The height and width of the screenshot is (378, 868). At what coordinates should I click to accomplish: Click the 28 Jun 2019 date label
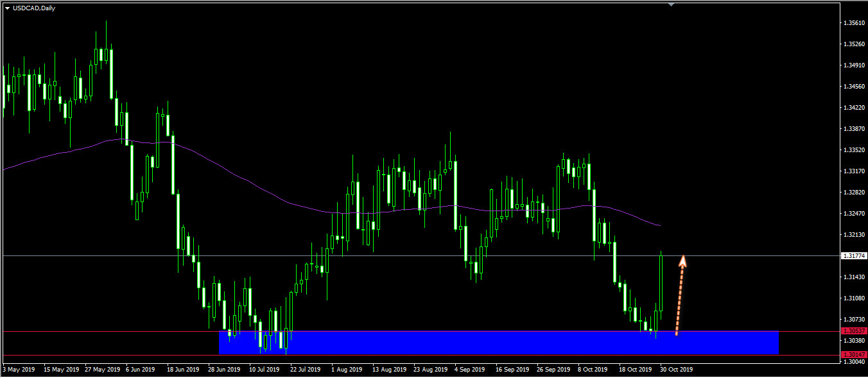224,370
